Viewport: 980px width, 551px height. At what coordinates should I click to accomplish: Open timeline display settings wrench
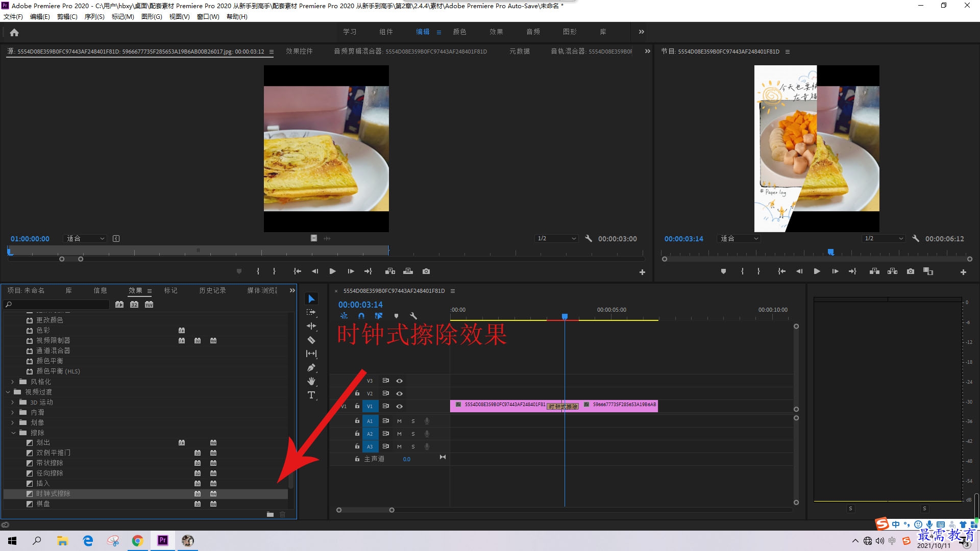(413, 316)
